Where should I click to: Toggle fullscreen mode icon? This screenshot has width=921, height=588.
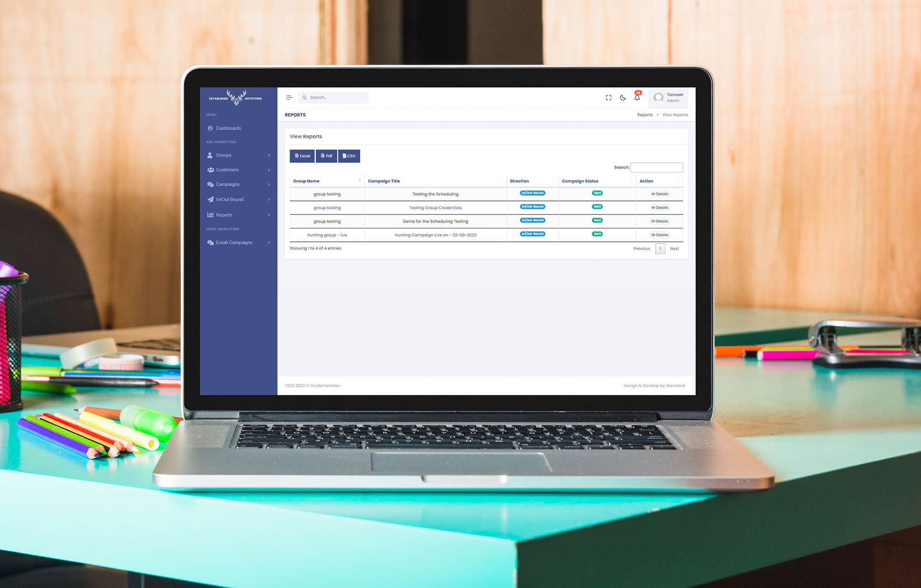tap(609, 97)
